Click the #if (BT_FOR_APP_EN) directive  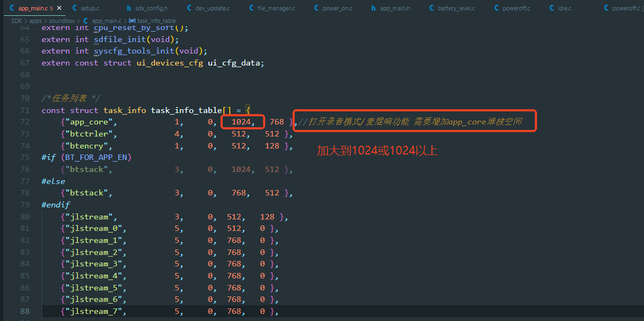pos(86,157)
